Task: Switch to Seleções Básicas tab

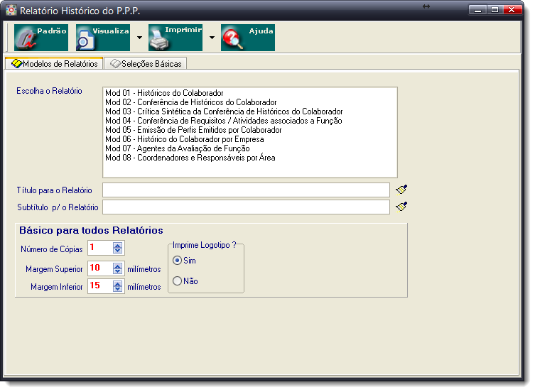Action: [146, 64]
